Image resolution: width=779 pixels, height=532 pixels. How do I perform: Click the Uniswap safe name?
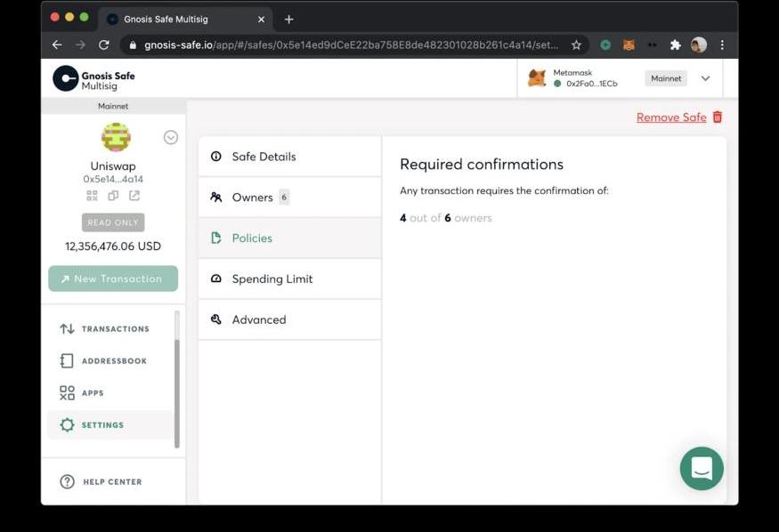[x=113, y=165]
